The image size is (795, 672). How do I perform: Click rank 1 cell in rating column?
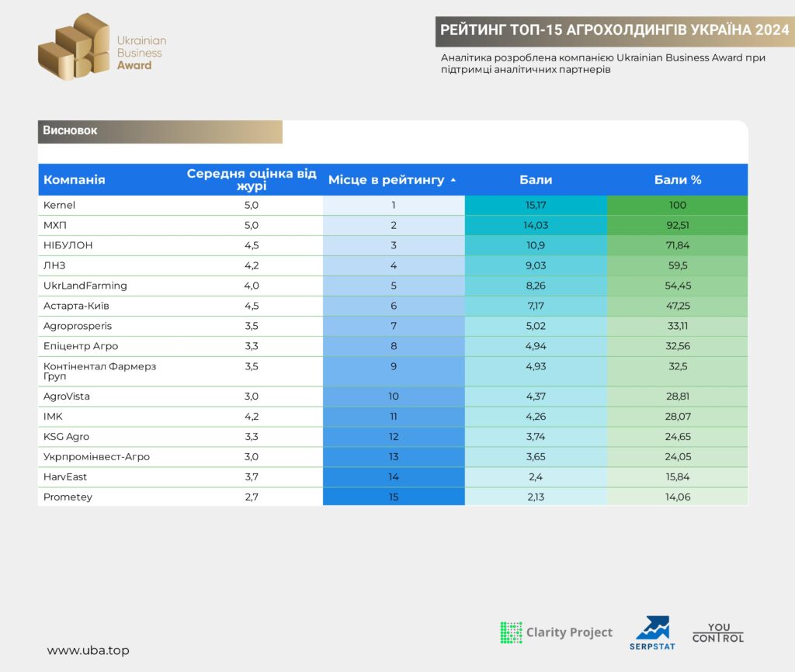pos(394,206)
